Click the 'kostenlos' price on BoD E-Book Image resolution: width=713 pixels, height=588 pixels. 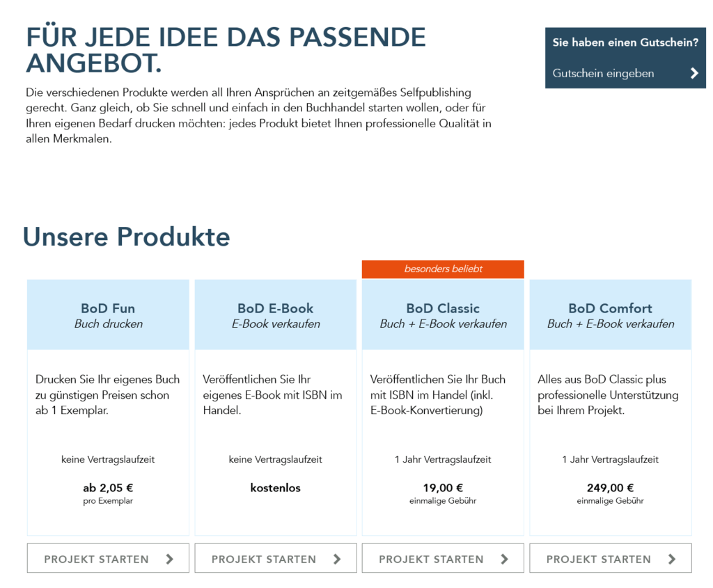pyautogui.click(x=276, y=488)
